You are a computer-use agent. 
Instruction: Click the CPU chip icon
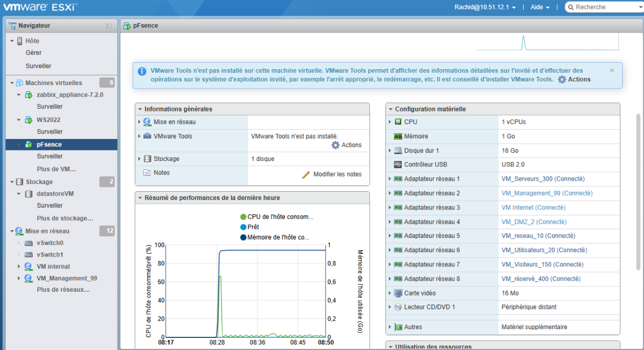[398, 122]
